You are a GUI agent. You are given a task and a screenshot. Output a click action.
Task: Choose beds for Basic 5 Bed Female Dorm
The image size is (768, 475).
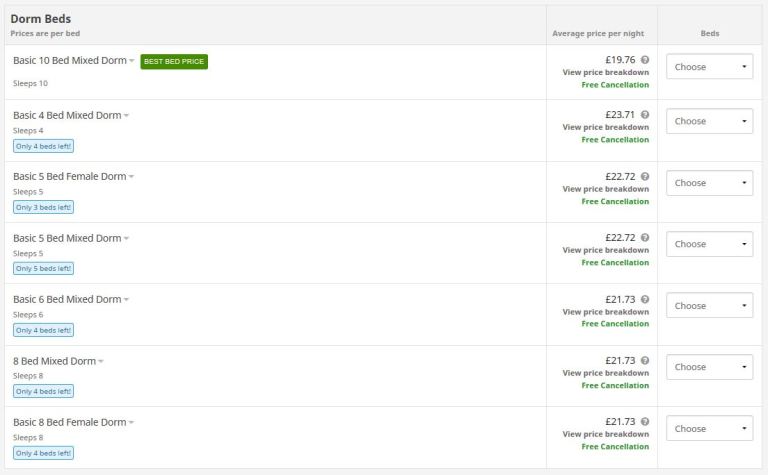pyautogui.click(x=709, y=183)
